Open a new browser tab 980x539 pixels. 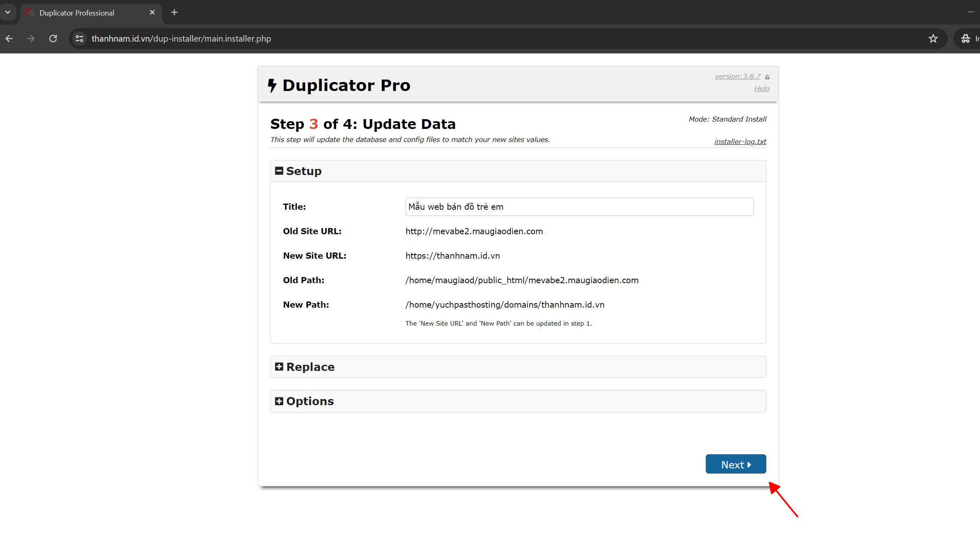[x=174, y=13]
